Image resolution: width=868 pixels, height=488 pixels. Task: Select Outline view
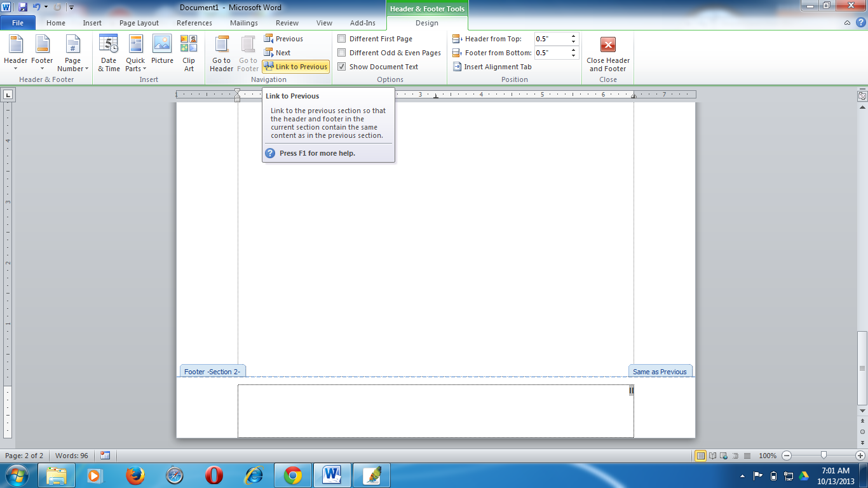click(x=736, y=456)
